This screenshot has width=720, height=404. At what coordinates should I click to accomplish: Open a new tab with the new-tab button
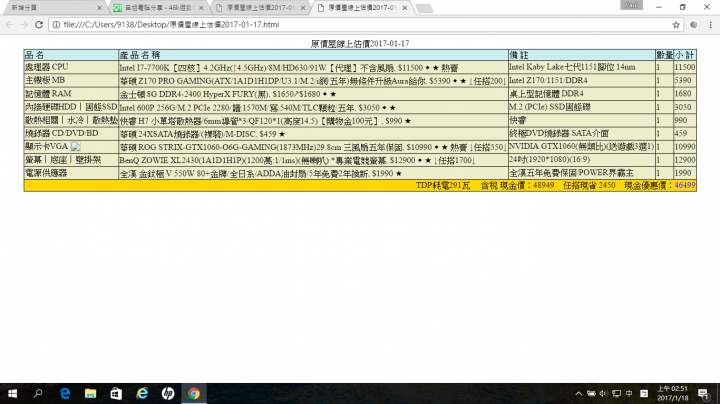[x=424, y=8]
